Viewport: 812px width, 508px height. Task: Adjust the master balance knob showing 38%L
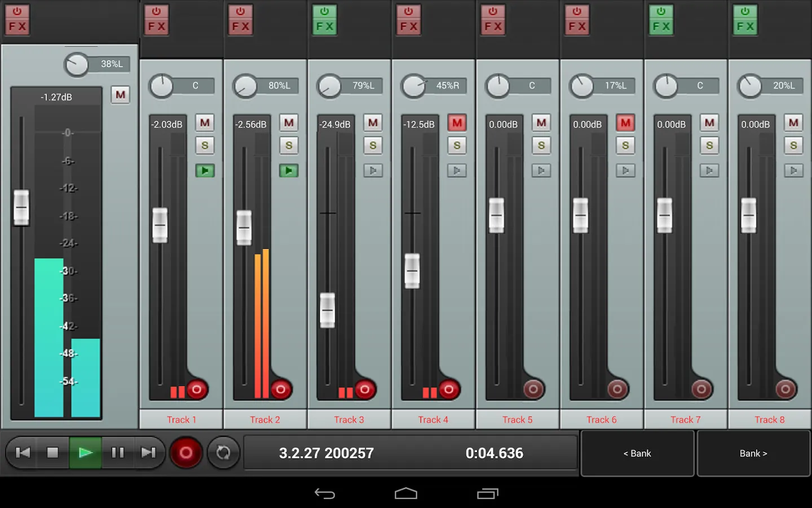point(78,63)
